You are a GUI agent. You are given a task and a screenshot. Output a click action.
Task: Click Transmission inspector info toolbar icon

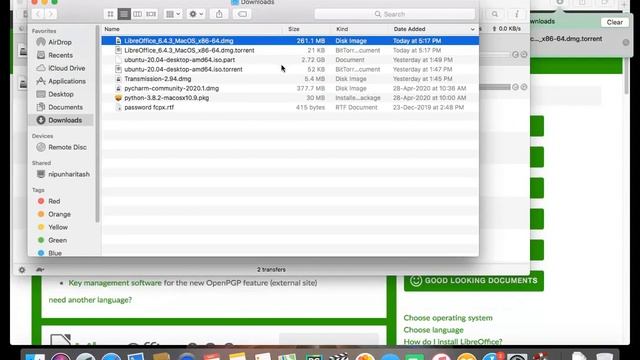517,14
